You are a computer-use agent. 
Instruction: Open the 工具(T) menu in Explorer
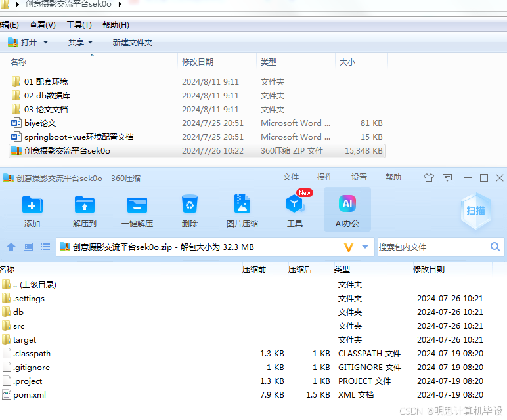coord(79,25)
